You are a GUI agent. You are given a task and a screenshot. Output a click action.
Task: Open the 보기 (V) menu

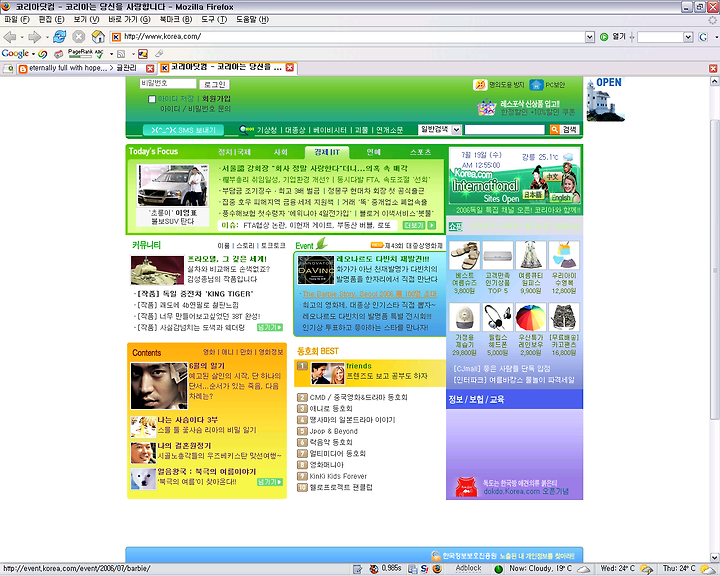coord(86,20)
